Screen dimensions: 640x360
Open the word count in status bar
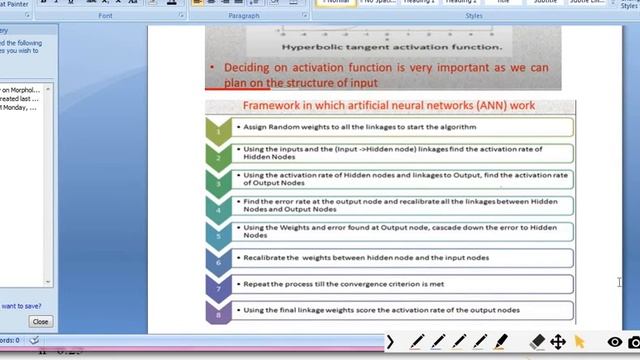click(9, 340)
